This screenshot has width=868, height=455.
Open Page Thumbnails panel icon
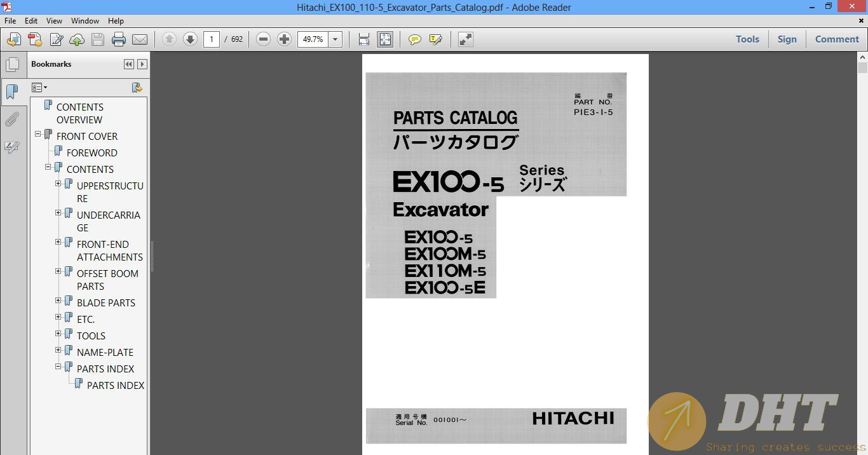pos(12,64)
